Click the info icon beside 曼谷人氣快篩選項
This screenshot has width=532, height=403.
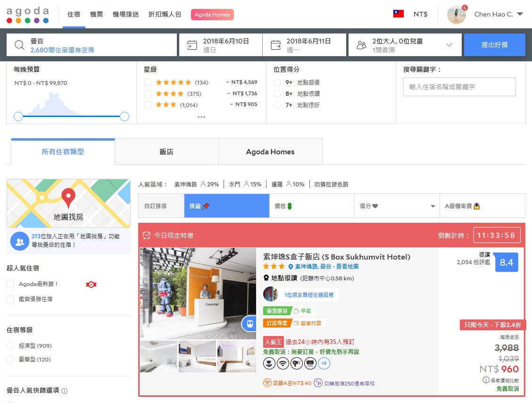[x=65, y=391]
